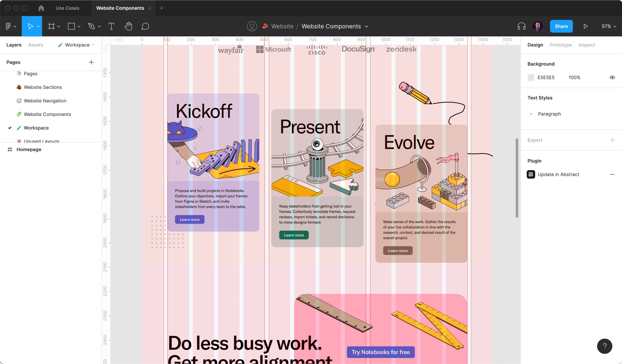Click Try Notebooks for free button

tap(381, 352)
